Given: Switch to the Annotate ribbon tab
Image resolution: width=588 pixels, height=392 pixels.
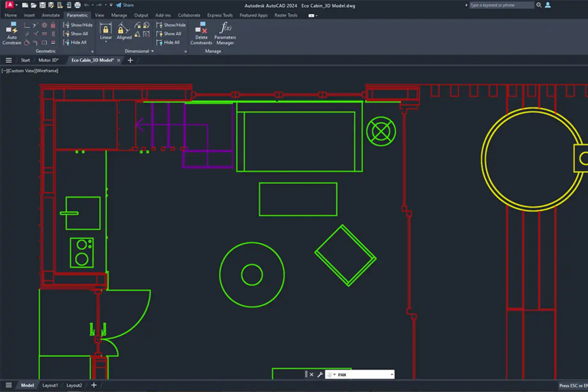Looking at the screenshot, I should pos(51,15).
